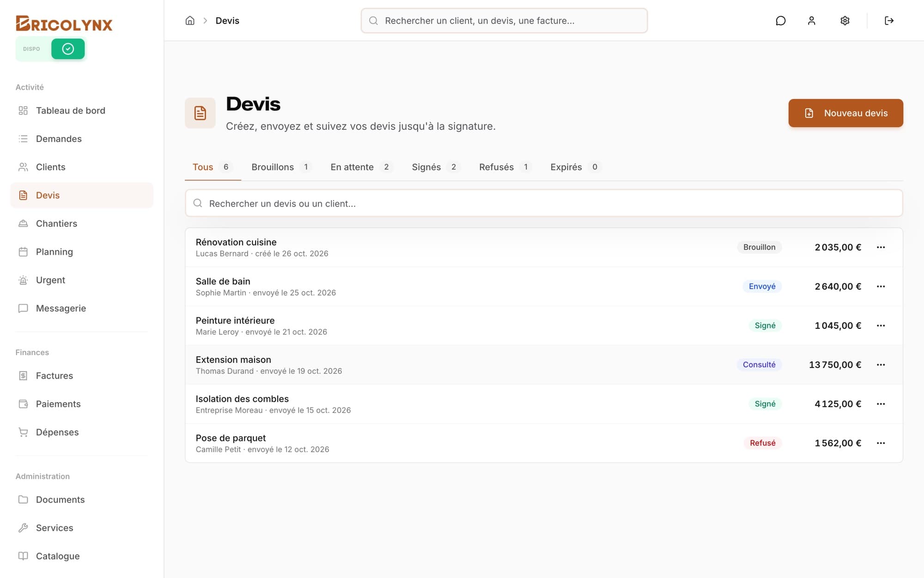
Task: Open options menu for Peinture intérieure
Action: coord(881,326)
